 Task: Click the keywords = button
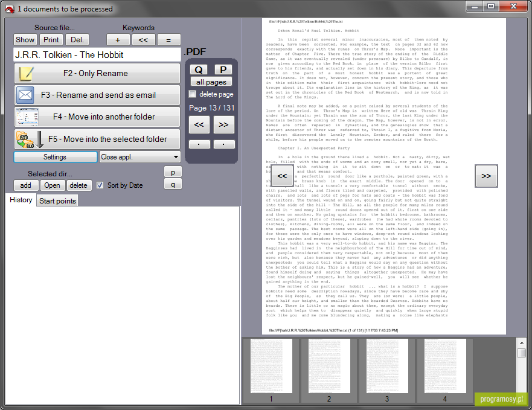[168, 40]
